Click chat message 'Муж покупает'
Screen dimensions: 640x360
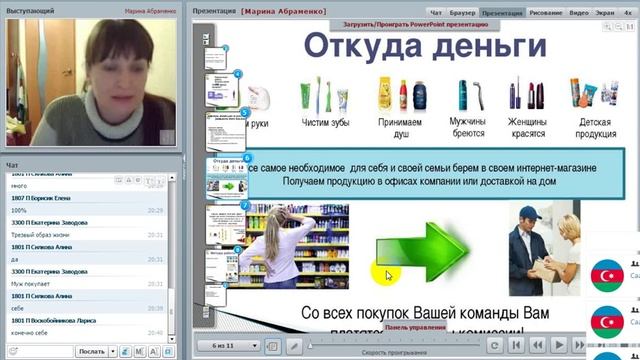30,284
